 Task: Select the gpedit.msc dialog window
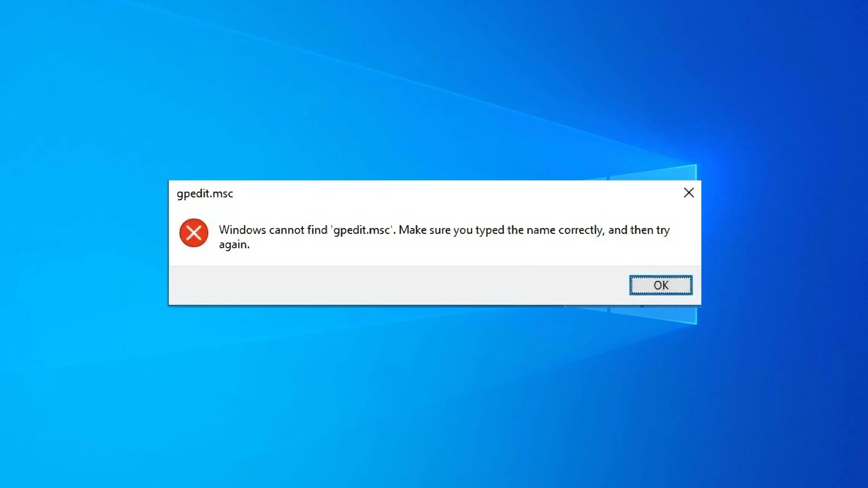click(x=434, y=242)
